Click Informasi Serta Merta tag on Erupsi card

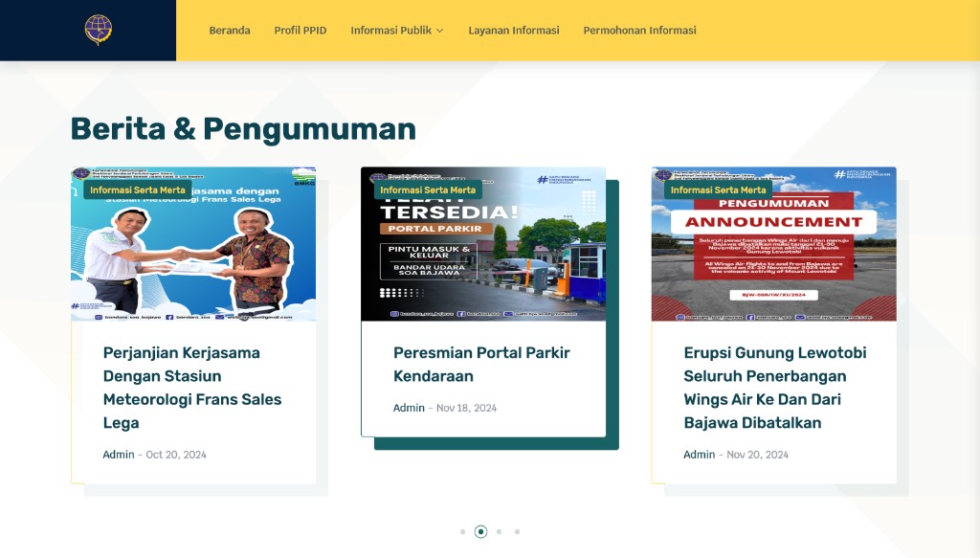click(718, 190)
